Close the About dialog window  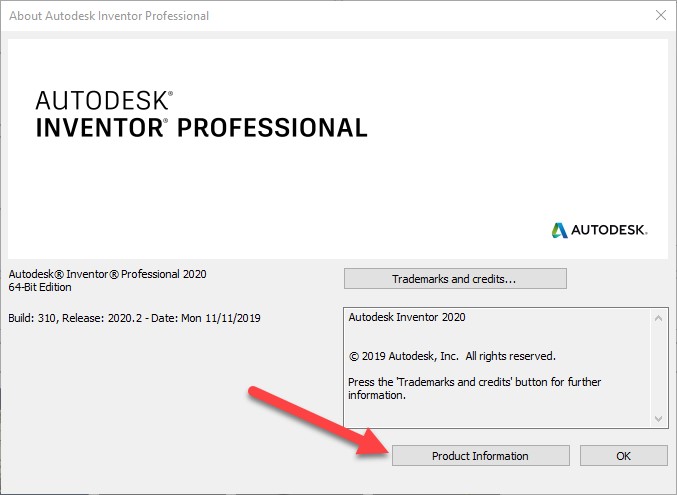[661, 16]
